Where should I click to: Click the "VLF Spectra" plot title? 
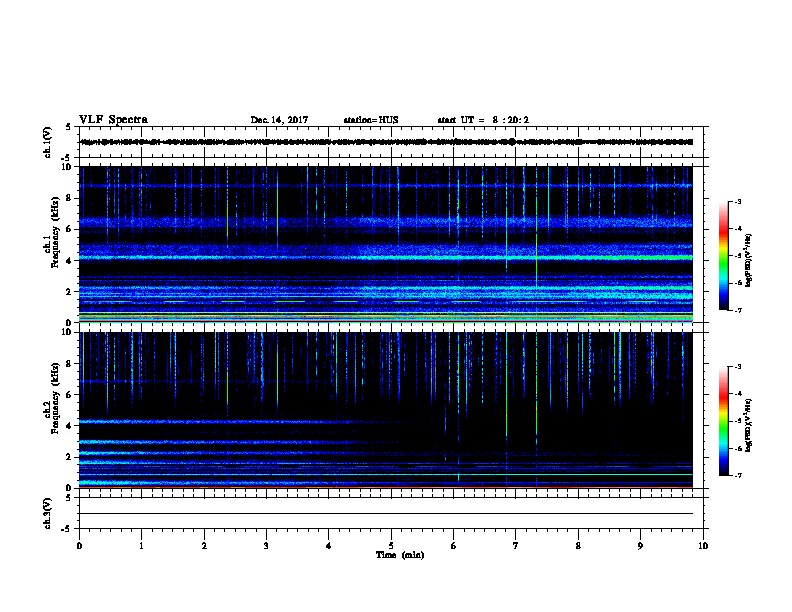113,120
